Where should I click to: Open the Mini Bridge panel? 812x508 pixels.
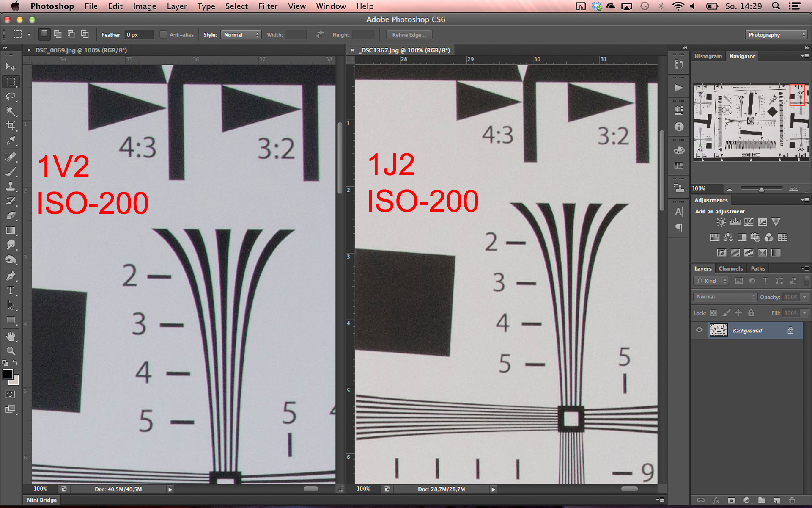(x=41, y=500)
